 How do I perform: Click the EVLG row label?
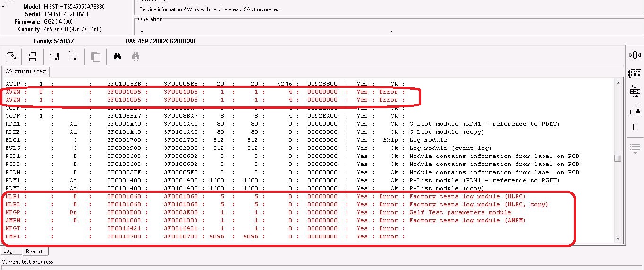click(x=13, y=148)
